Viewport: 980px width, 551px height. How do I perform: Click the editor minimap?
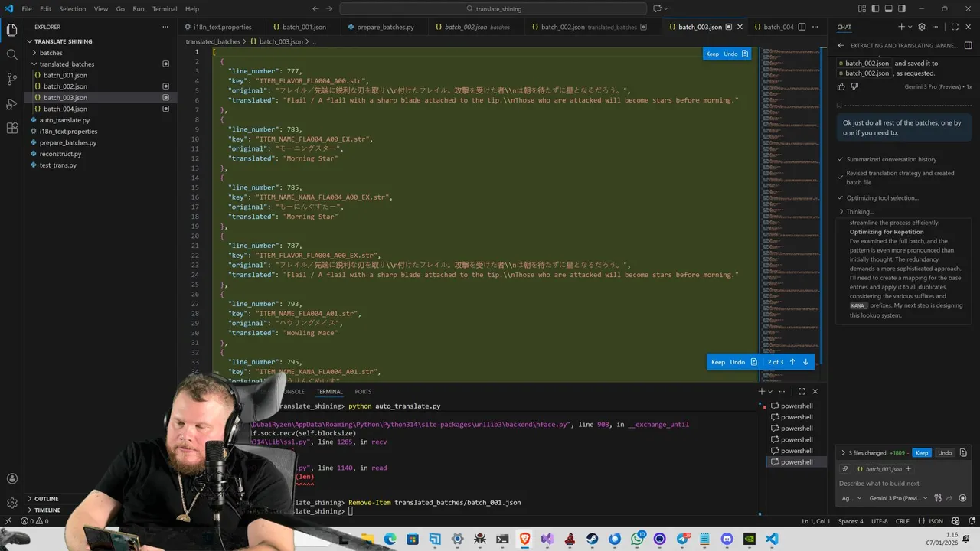(789, 214)
